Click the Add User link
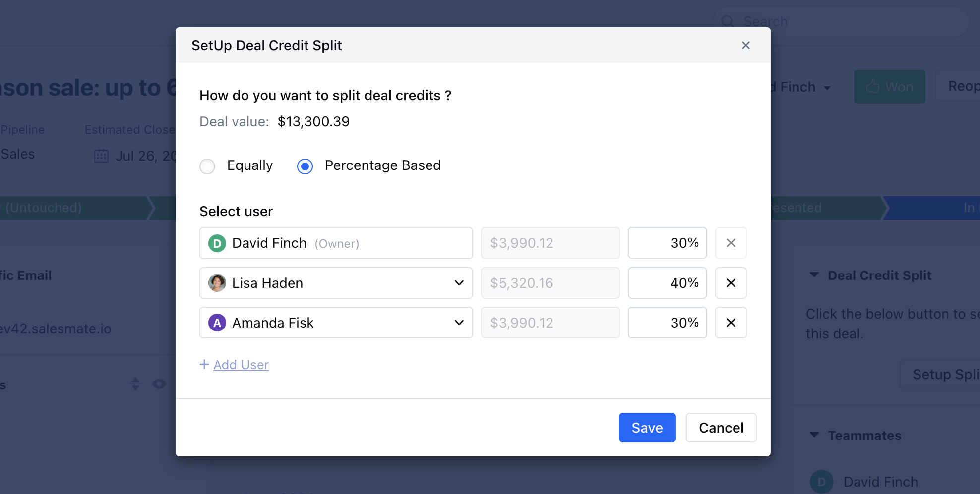 pos(241,365)
